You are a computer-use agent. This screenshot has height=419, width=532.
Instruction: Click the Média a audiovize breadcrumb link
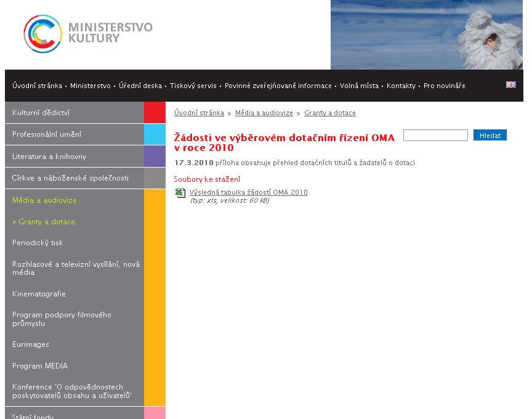coord(264,113)
